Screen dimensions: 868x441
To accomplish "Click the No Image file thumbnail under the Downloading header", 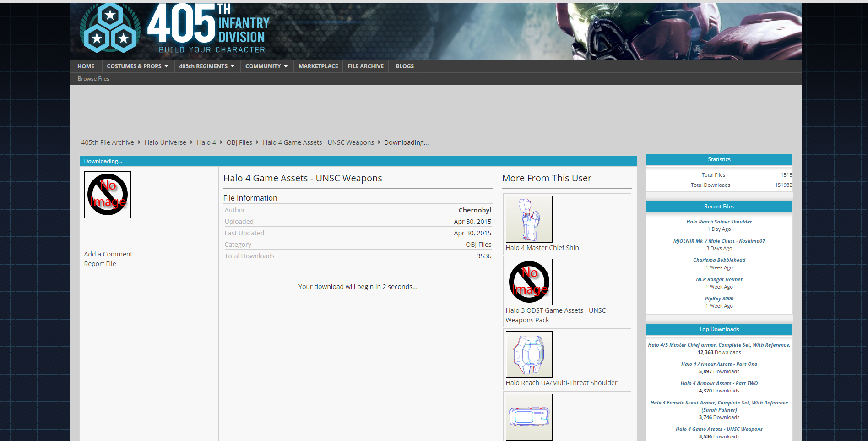I will 108,195.
